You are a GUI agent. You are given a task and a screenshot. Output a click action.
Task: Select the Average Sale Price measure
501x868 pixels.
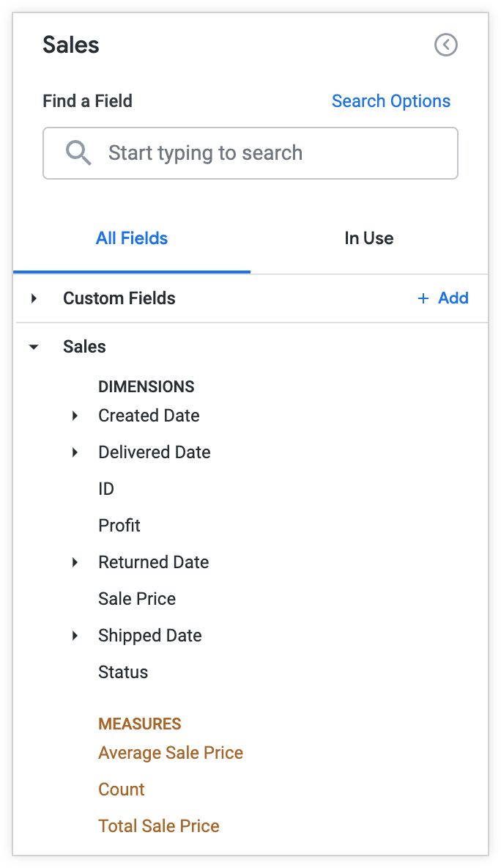point(170,752)
